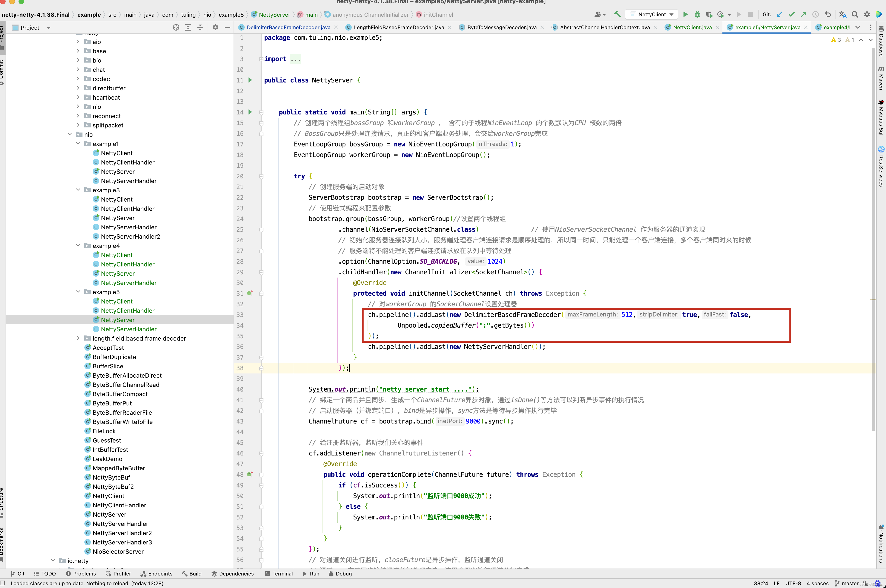Click the Debug bug icon in toolbar
Image resolution: width=886 pixels, height=588 pixels.
pyautogui.click(x=697, y=15)
